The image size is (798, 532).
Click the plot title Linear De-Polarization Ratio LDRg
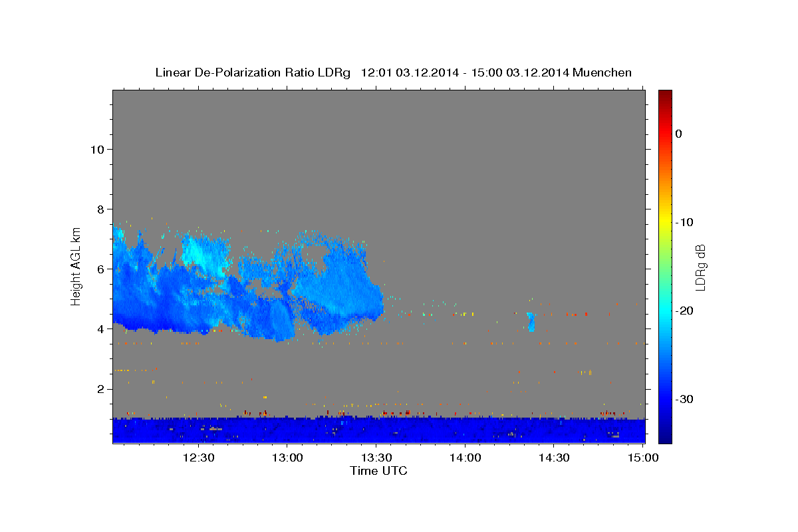coord(393,72)
